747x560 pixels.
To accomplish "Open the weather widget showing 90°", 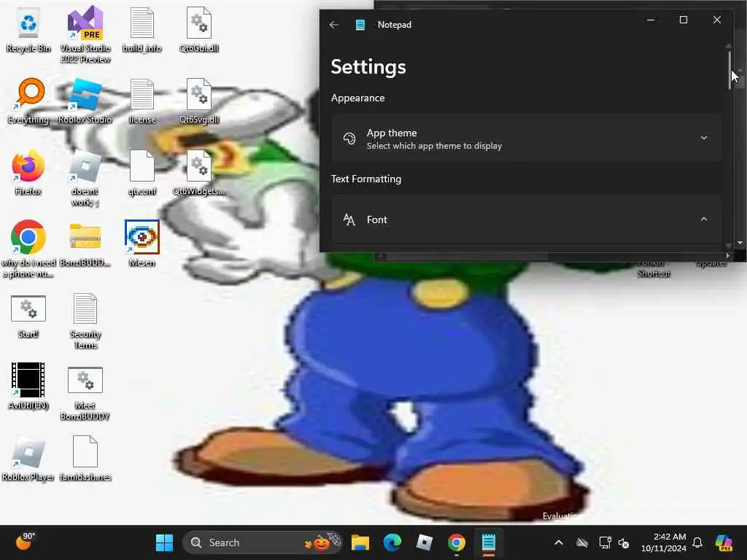I will click(25, 542).
